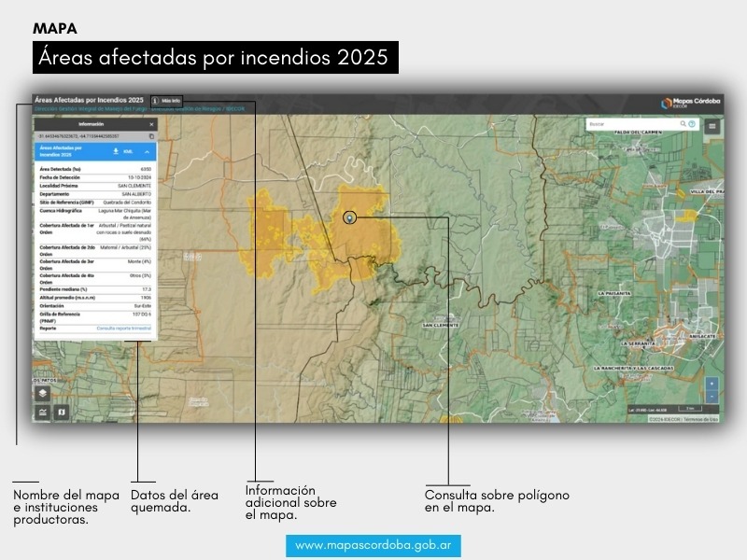Viewport: 747px width, 560px height.
Task: Open the layers panel icon
Action: coord(42,394)
